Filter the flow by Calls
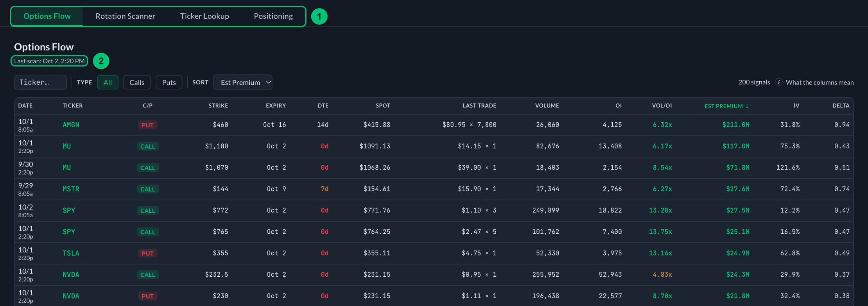The width and height of the screenshot is (868, 306). 137,82
